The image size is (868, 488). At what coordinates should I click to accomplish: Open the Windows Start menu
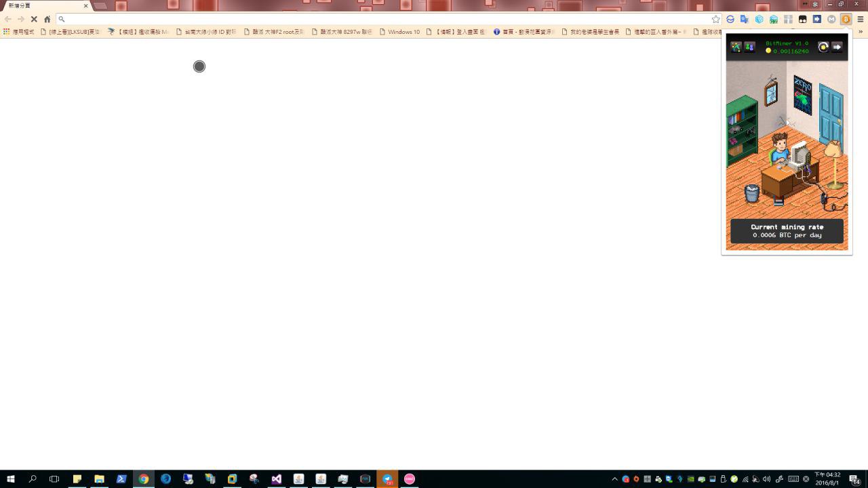(x=10, y=479)
